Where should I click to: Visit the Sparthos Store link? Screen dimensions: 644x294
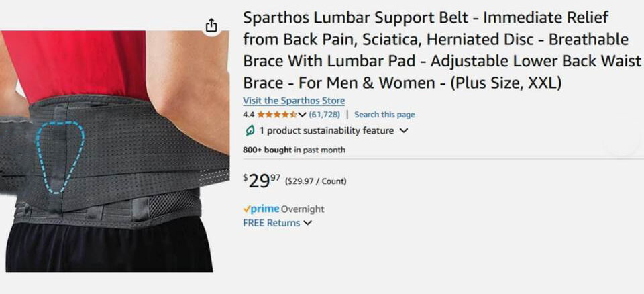click(x=294, y=100)
